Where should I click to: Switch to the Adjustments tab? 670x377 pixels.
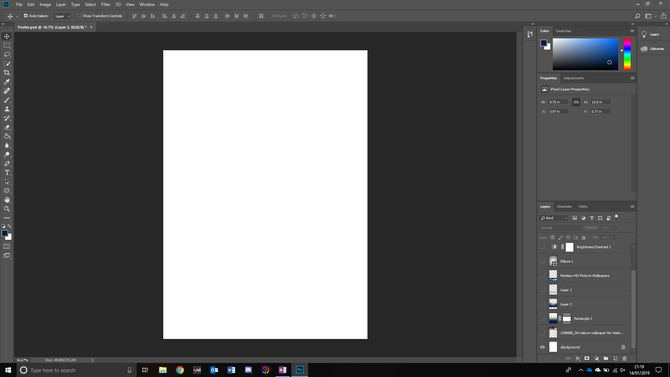click(573, 78)
